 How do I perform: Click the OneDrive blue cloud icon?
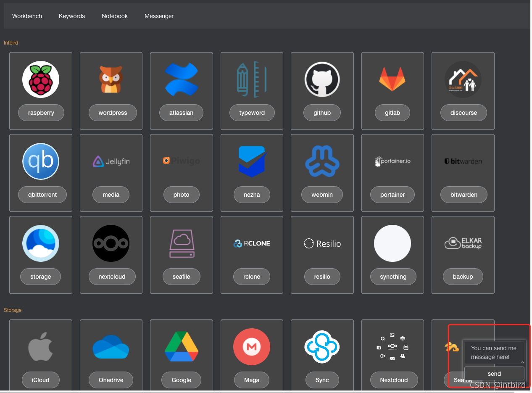point(111,347)
